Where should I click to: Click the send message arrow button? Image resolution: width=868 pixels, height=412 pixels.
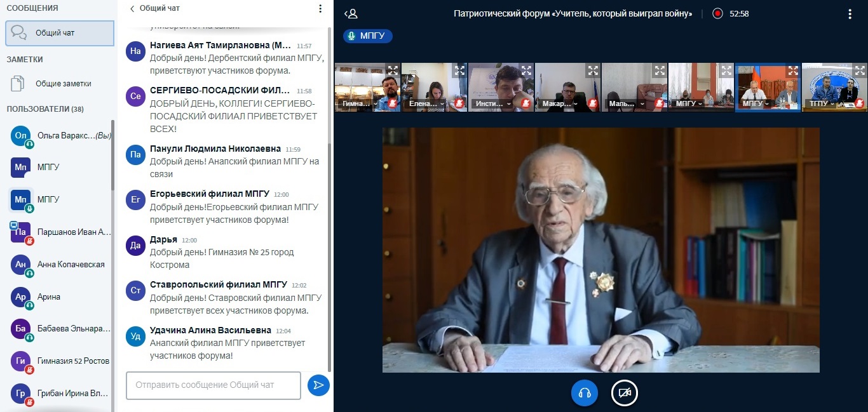click(318, 385)
